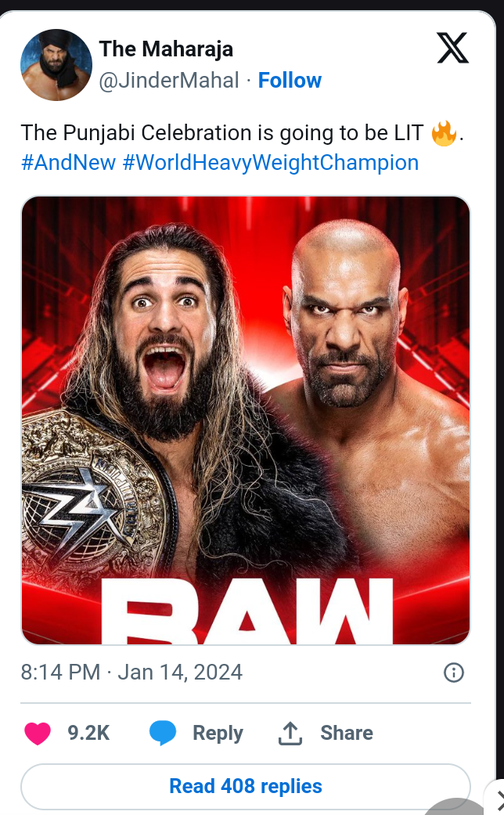Open the #AndNew hashtag
This screenshot has width=504, height=815.
coord(68,163)
